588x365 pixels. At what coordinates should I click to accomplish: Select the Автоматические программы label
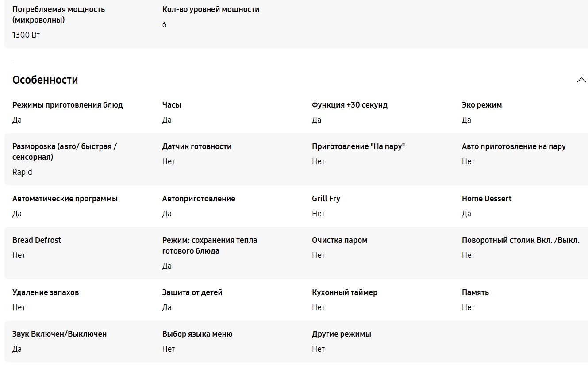point(65,199)
